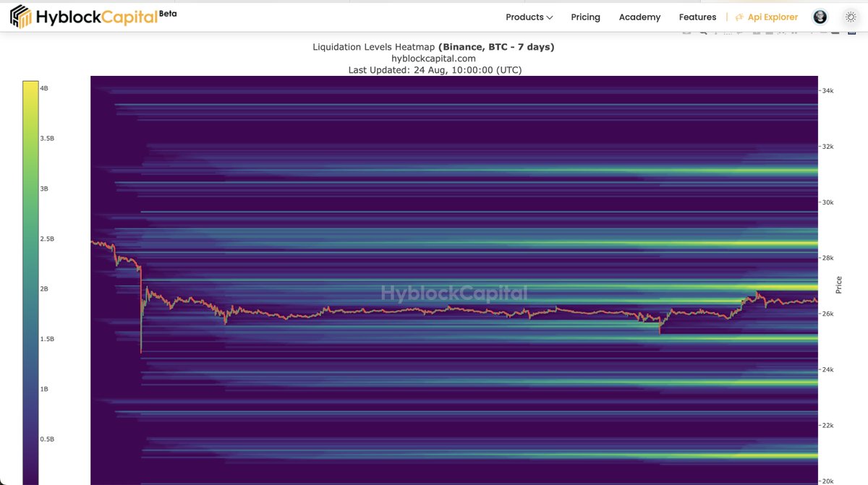868x485 pixels.
Task: Click the 30k price axis label
Action: (827, 202)
